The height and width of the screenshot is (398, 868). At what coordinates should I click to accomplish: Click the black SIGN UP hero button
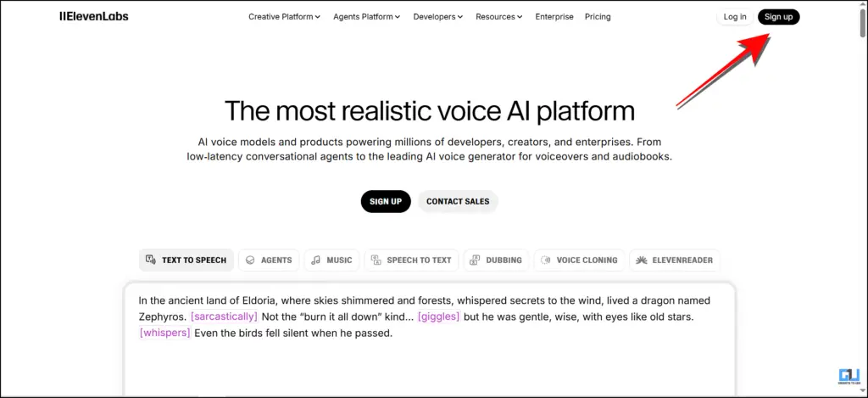coord(386,201)
